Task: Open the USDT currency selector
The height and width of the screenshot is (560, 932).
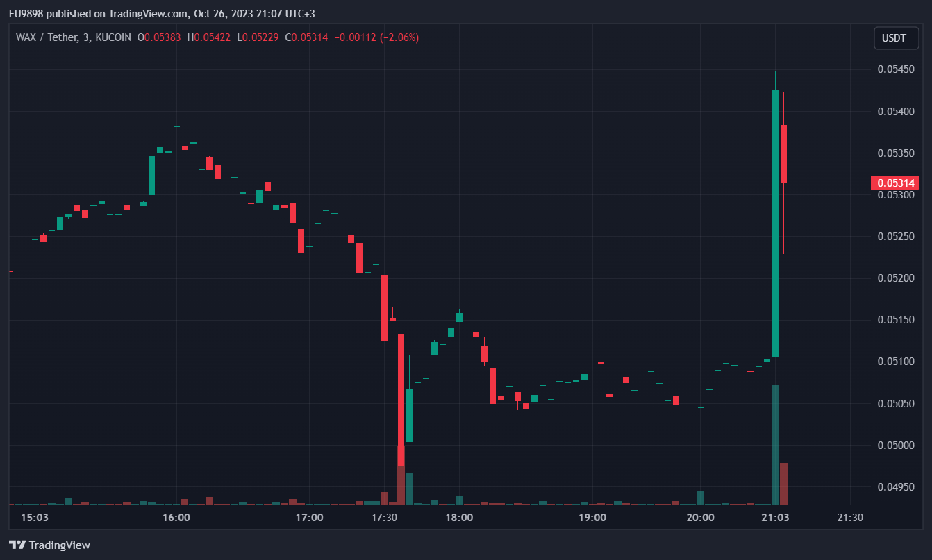Action: [x=895, y=38]
